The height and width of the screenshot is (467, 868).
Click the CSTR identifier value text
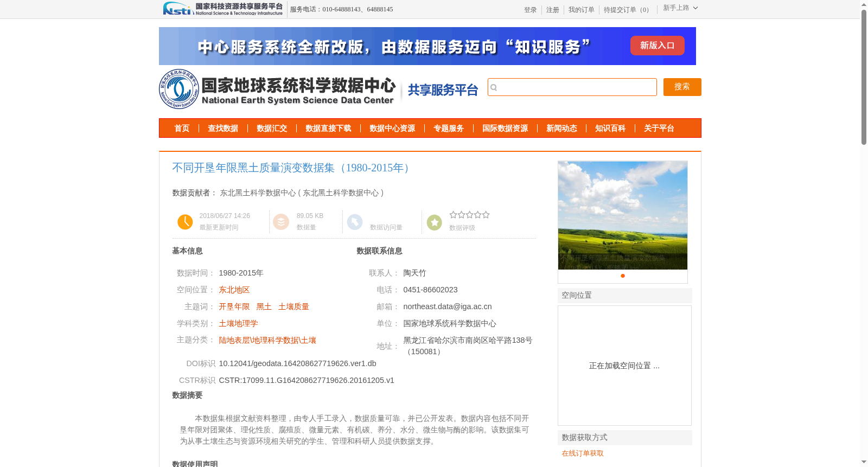tap(307, 381)
